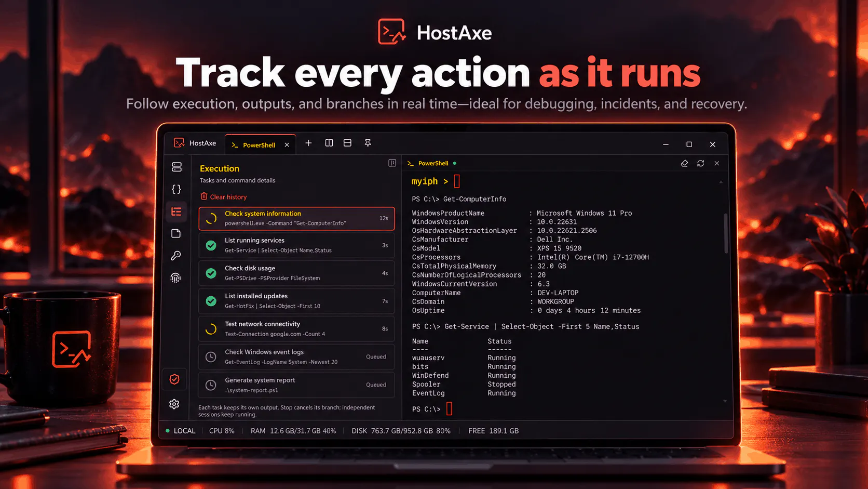Add a new tab with plus icon
This screenshot has width=868, height=489.
click(308, 143)
